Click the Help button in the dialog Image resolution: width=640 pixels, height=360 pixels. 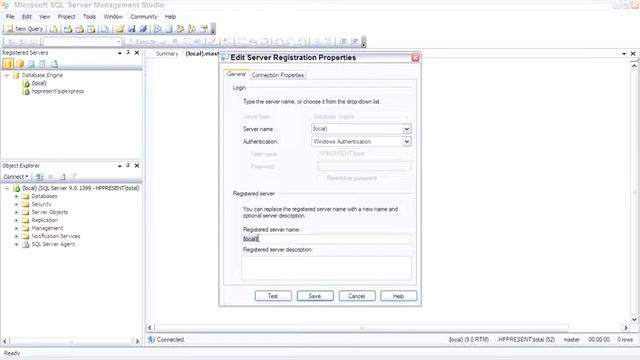[x=398, y=296]
